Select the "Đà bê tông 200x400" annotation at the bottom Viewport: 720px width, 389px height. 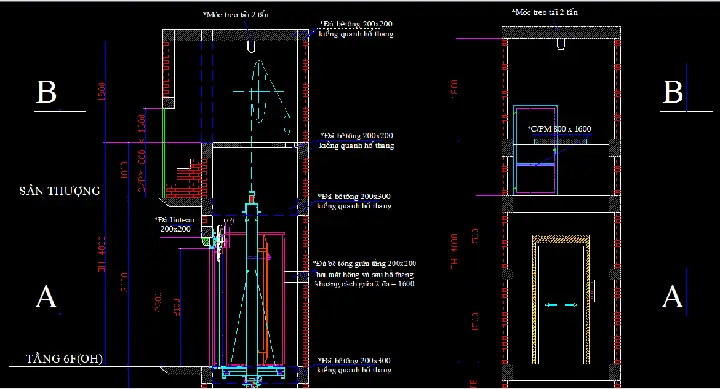(x=354, y=365)
